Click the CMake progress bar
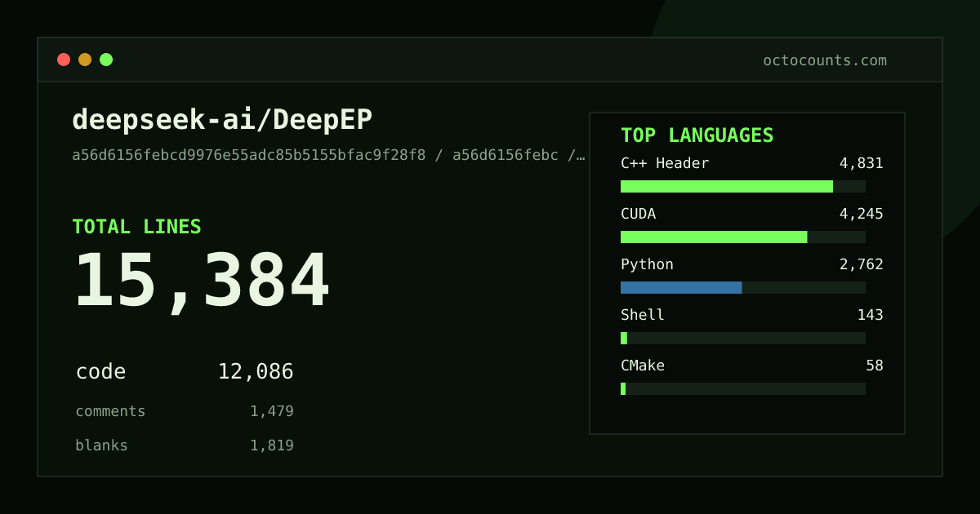 pos(743,388)
